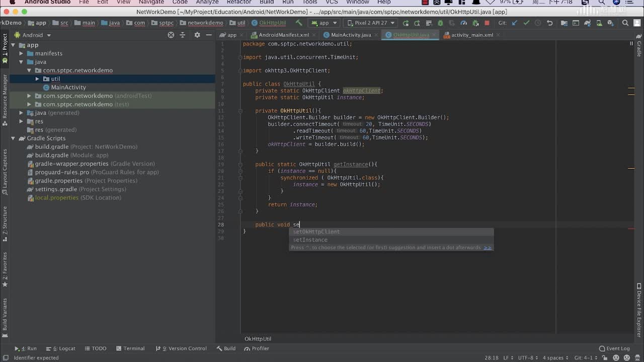Click the green rerun app arrow icon
Screen dimensions: 644x362
[405, 23]
